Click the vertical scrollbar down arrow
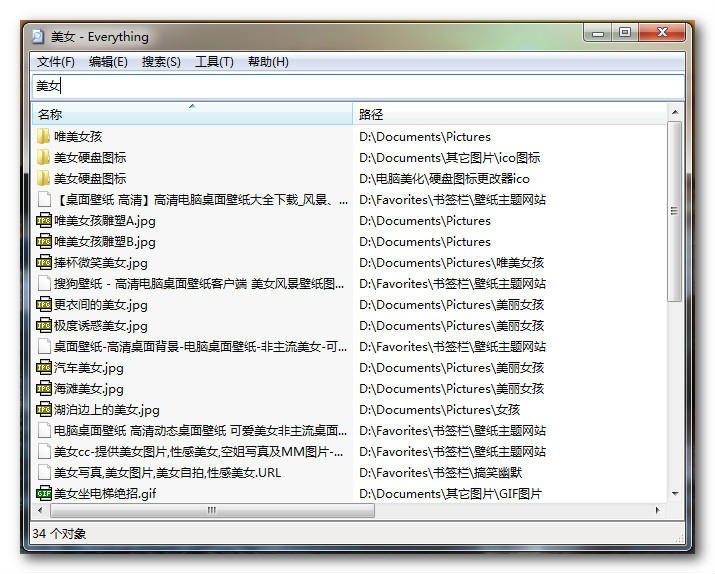715x574 pixels. click(x=675, y=494)
